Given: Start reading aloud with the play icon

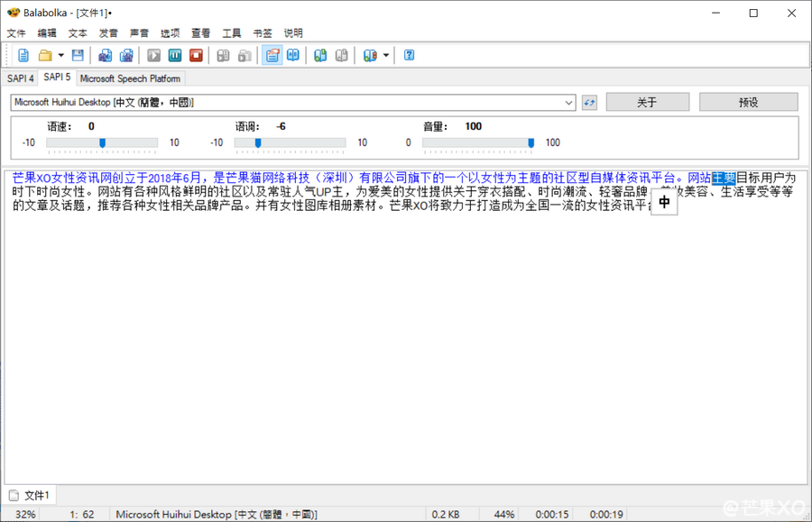Looking at the screenshot, I should tap(153, 55).
